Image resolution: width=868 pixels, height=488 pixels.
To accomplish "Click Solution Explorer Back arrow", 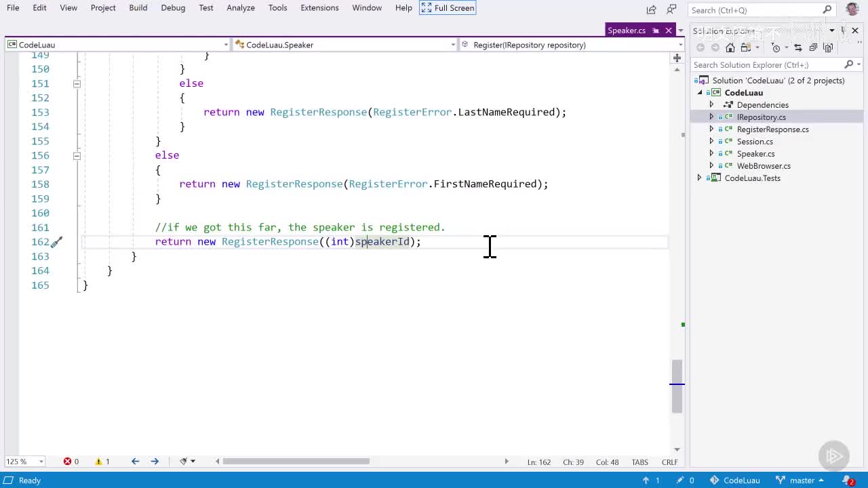I will coord(701,47).
